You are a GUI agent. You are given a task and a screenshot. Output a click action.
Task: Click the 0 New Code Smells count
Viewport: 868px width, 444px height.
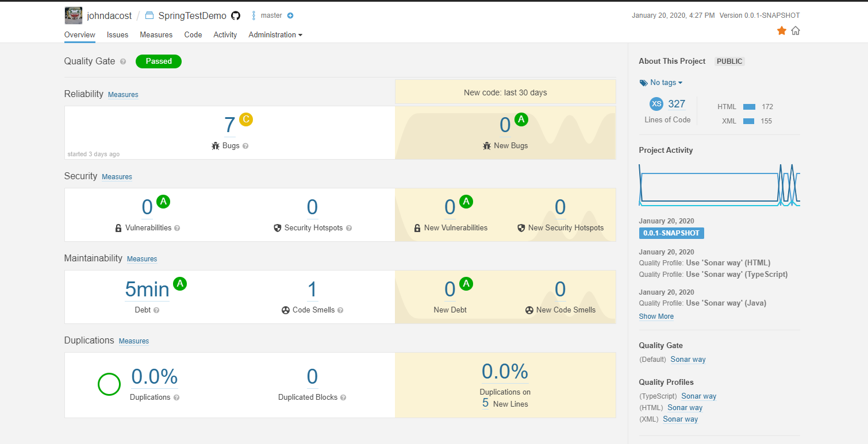point(560,289)
